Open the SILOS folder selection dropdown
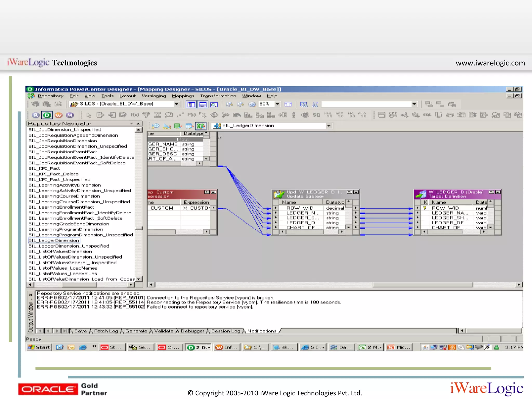532x399 pixels. point(176,104)
